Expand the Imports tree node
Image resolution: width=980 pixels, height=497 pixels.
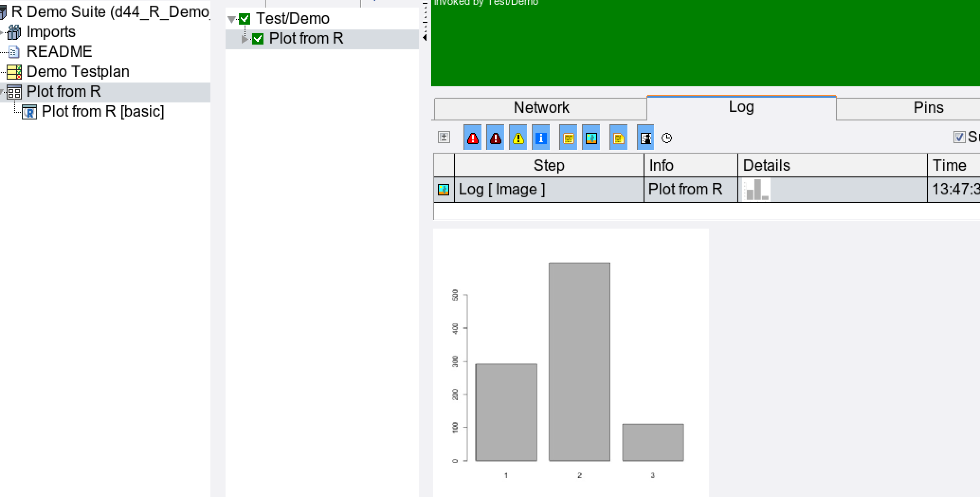tap(2, 32)
